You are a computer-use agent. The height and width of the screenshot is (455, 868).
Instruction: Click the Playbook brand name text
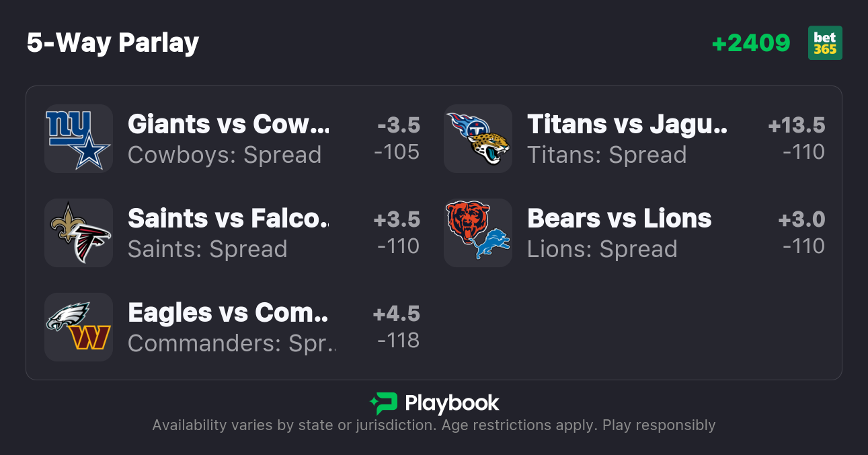point(452,403)
